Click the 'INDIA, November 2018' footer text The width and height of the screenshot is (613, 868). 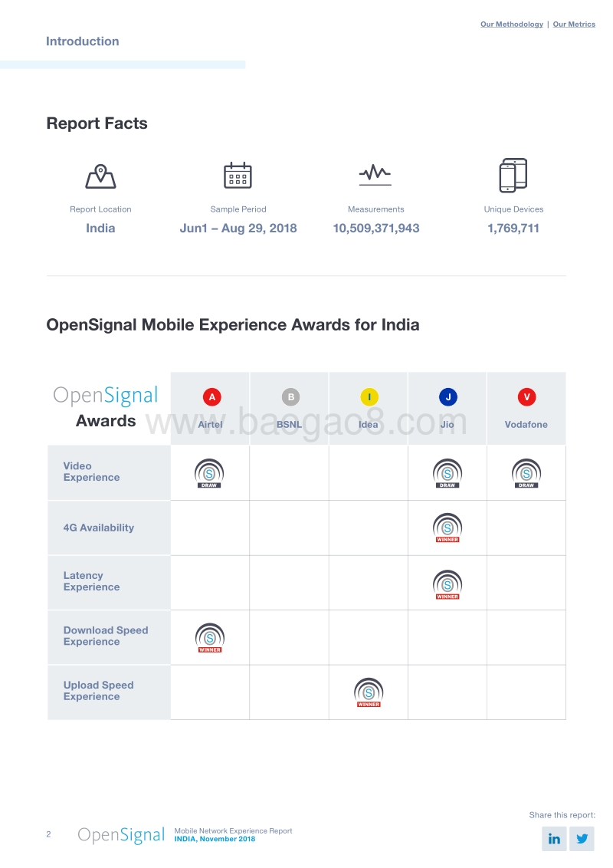click(x=215, y=839)
